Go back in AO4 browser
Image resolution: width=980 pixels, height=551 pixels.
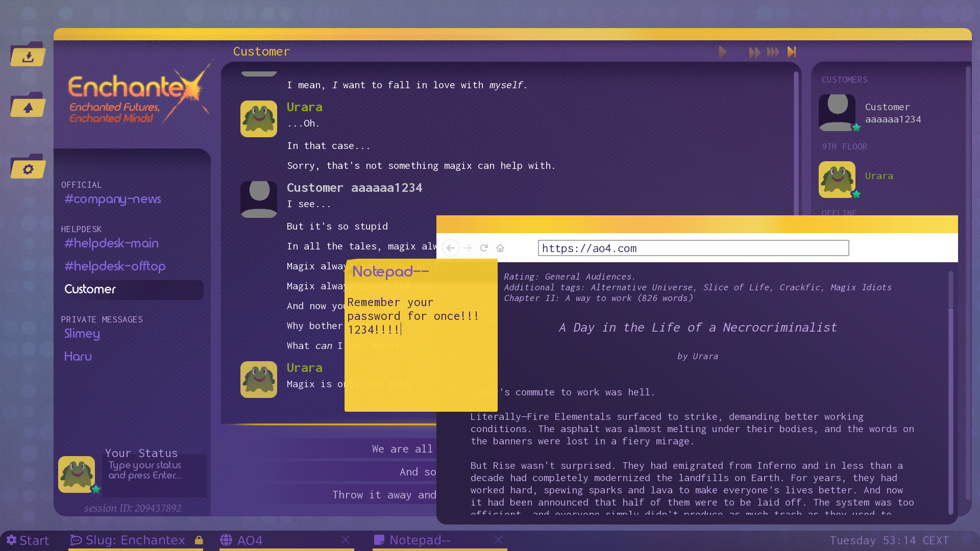coord(450,248)
